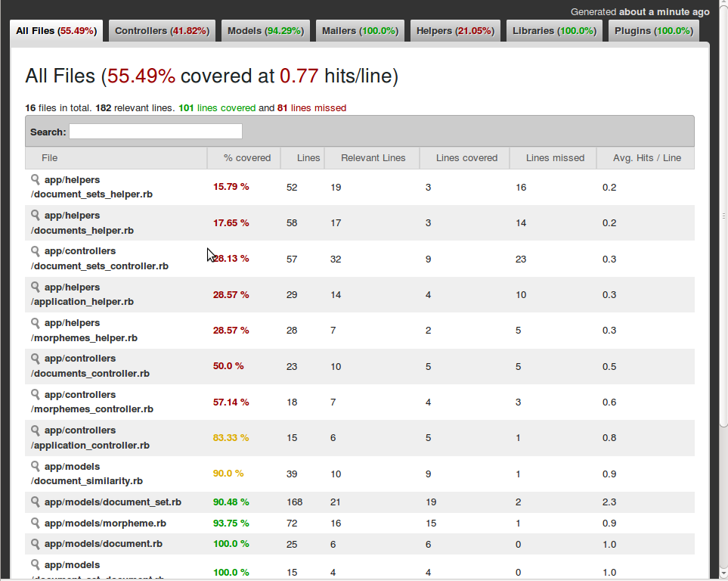728x581 pixels.
Task: Sort by Avg. Hits / Line header
Action: tap(646, 158)
